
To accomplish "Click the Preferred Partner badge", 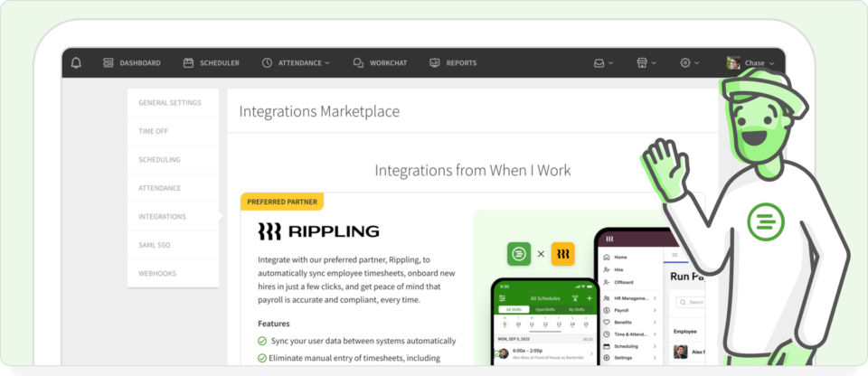I will [281, 202].
